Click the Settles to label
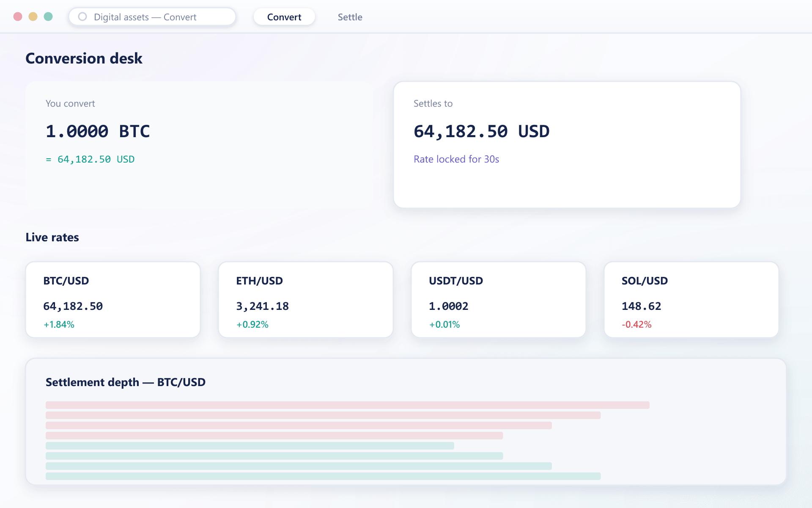This screenshot has height=508, width=812. click(433, 103)
